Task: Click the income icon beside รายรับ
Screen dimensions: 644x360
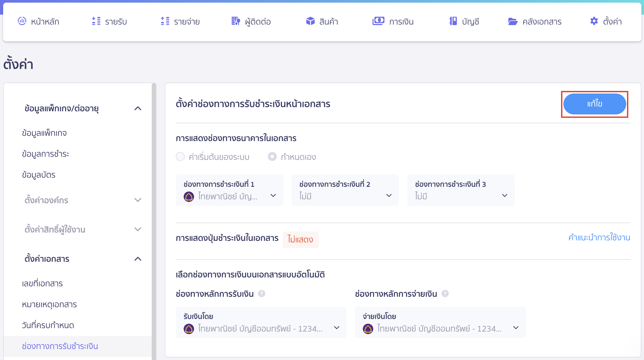Action: pos(96,21)
